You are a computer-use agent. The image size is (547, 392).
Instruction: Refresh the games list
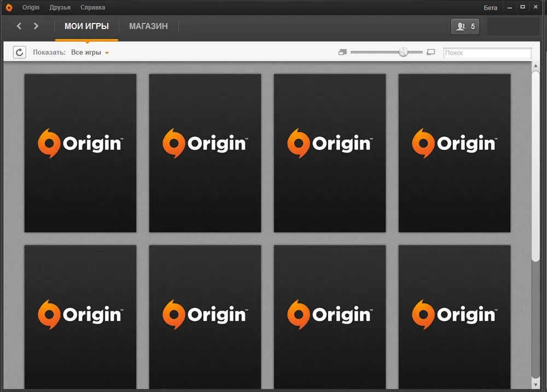(20, 52)
